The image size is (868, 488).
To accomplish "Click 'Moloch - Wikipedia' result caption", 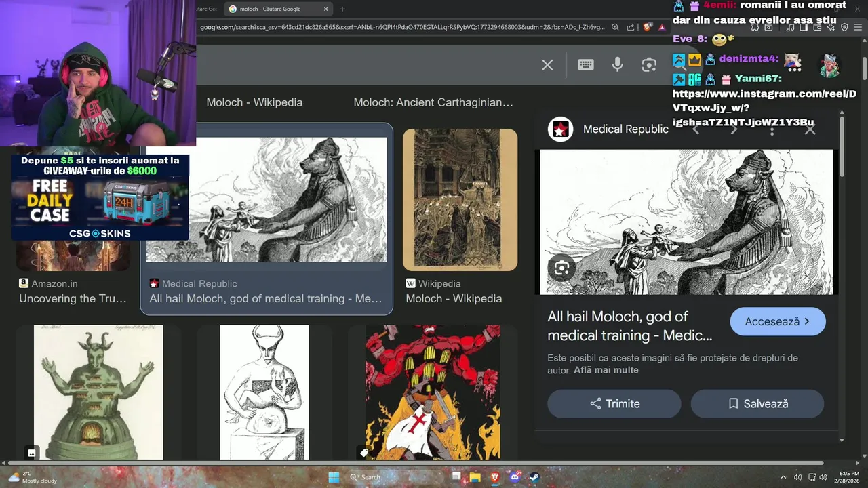I will tap(454, 298).
